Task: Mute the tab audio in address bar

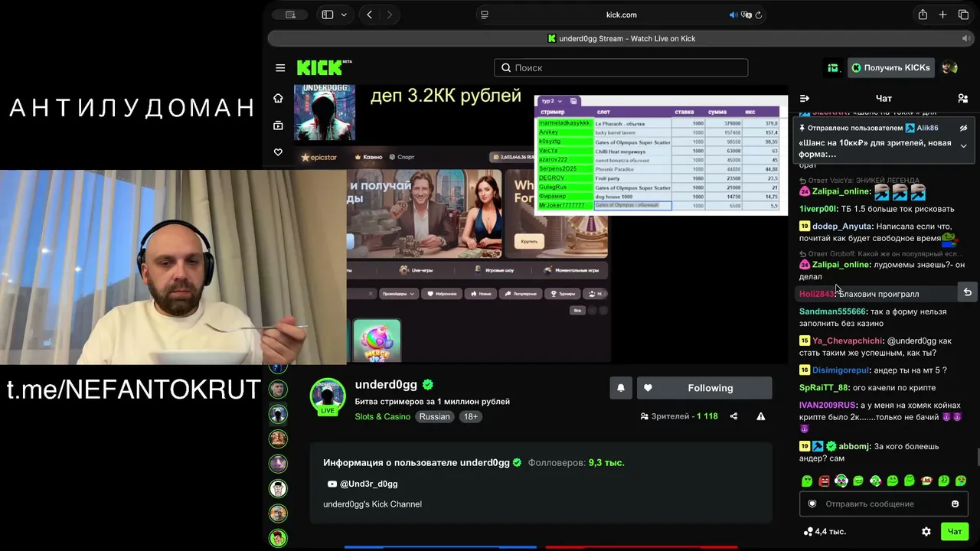Action: click(x=733, y=15)
